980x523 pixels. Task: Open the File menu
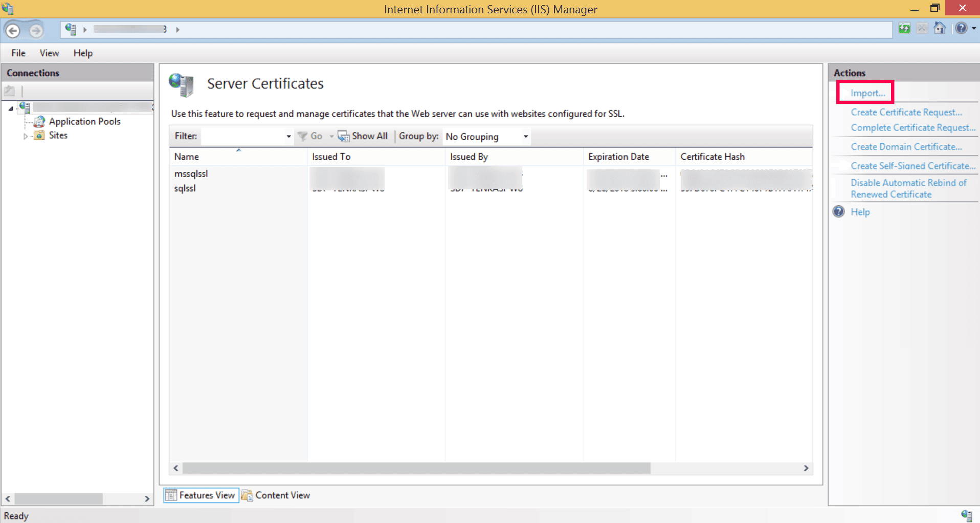[x=18, y=53]
